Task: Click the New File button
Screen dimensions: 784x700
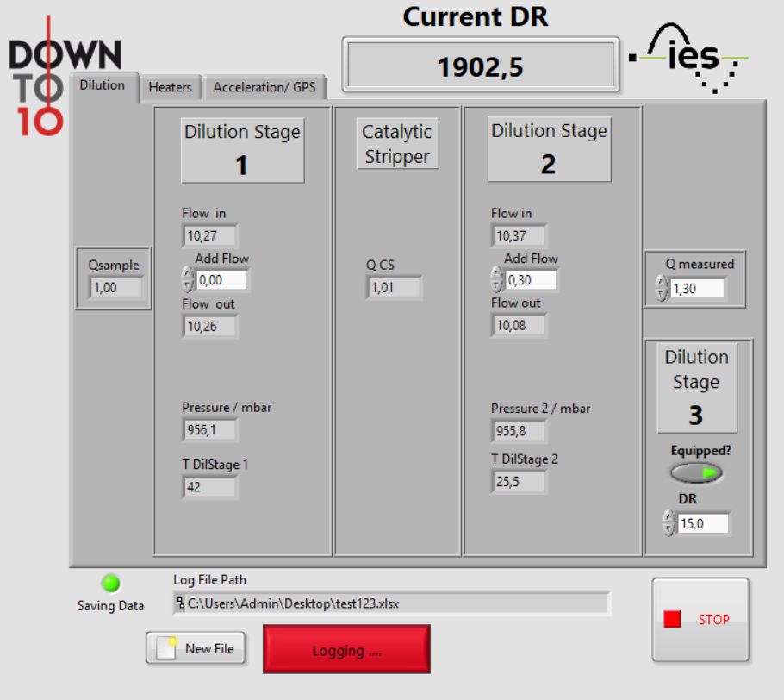Action: point(196,648)
